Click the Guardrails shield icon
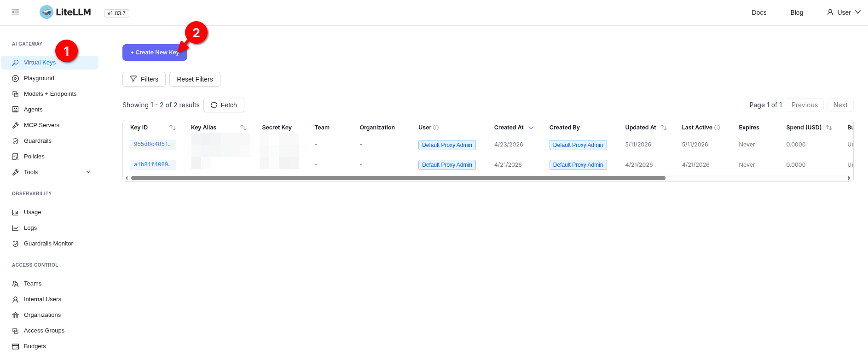Image resolution: width=868 pixels, height=356 pixels. coord(16,141)
